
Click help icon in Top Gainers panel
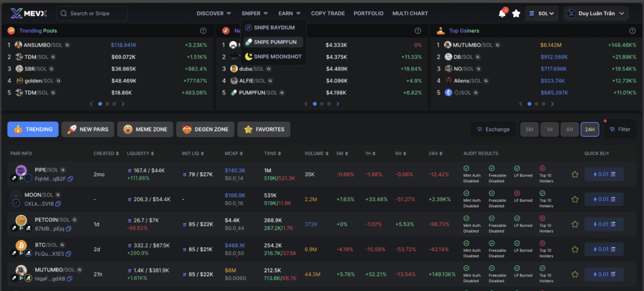[x=633, y=31]
